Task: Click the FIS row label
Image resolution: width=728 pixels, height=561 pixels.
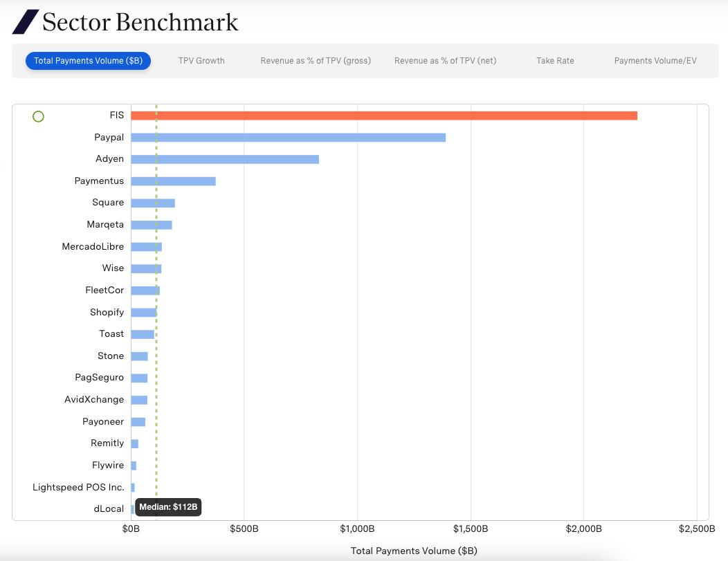Action: click(117, 115)
